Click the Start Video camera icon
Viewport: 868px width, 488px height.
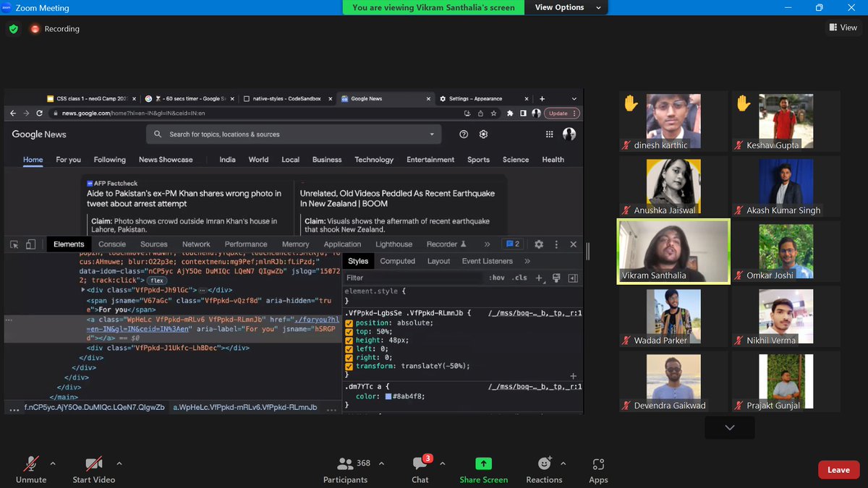click(93, 463)
